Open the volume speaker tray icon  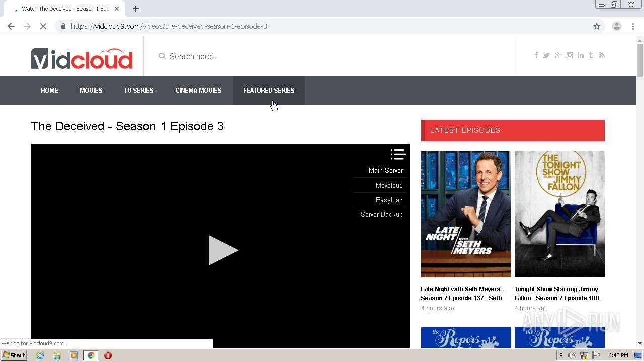click(x=572, y=355)
